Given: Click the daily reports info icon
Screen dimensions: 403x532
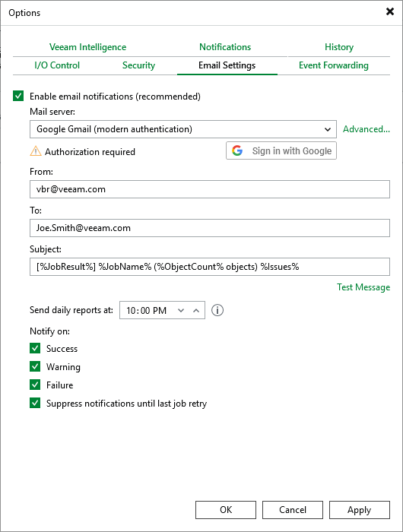Looking at the screenshot, I should pyautogui.click(x=217, y=310).
